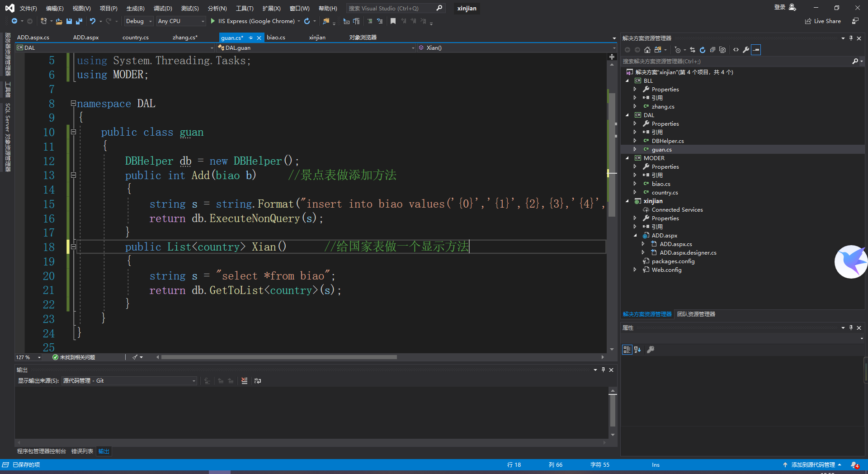Collapse the MODER project node
Image resolution: width=868 pixels, height=474 pixels.
[627, 158]
